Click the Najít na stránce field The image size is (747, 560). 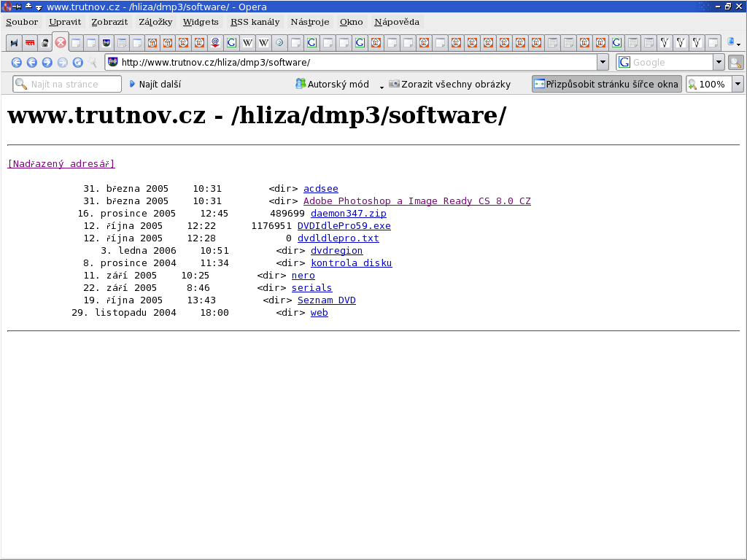pyautogui.click(x=67, y=85)
